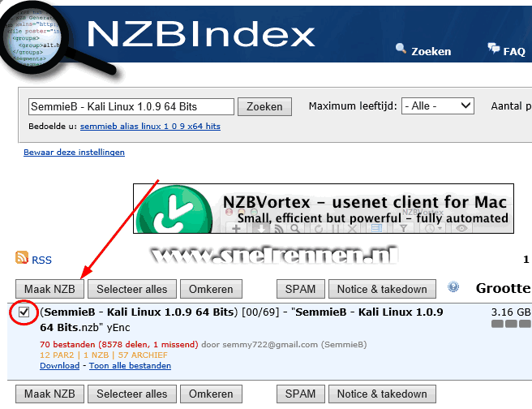Click the grey completeness bar under 3.16 GB

(511, 324)
